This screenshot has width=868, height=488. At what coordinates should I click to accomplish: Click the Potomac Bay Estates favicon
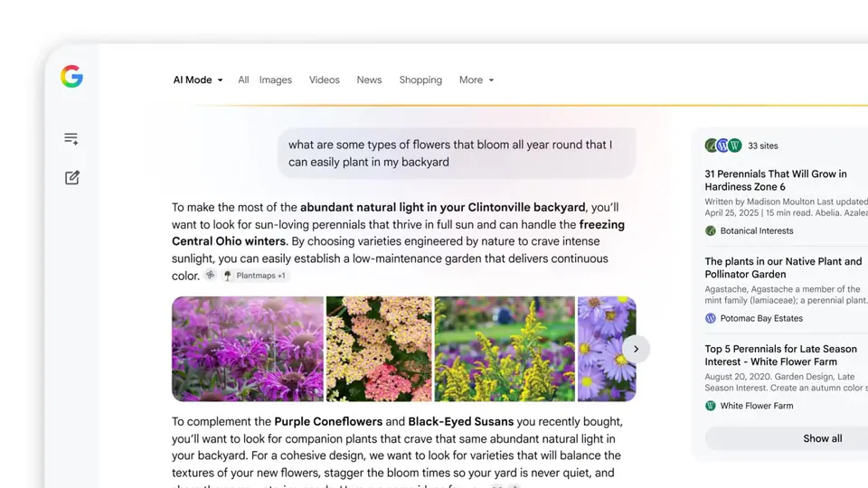click(x=711, y=318)
